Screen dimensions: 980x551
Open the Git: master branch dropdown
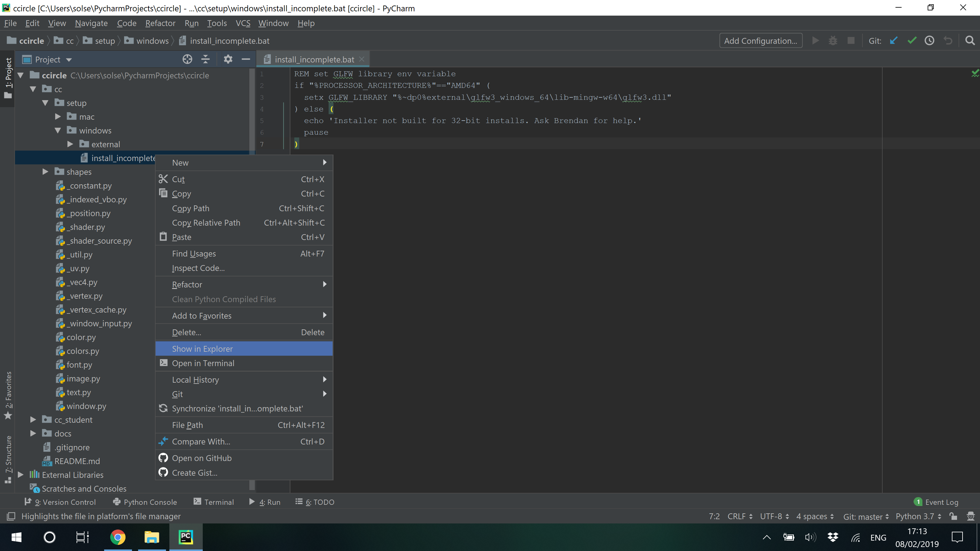point(866,516)
